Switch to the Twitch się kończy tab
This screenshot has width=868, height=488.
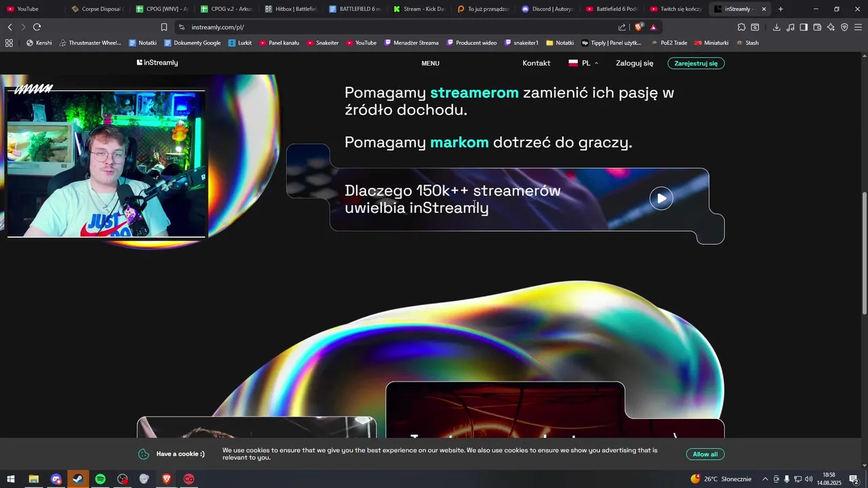coord(675,9)
